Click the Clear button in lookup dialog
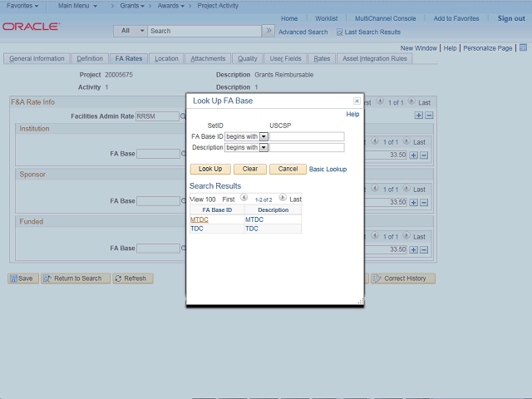The height and width of the screenshot is (399, 532). click(x=250, y=169)
